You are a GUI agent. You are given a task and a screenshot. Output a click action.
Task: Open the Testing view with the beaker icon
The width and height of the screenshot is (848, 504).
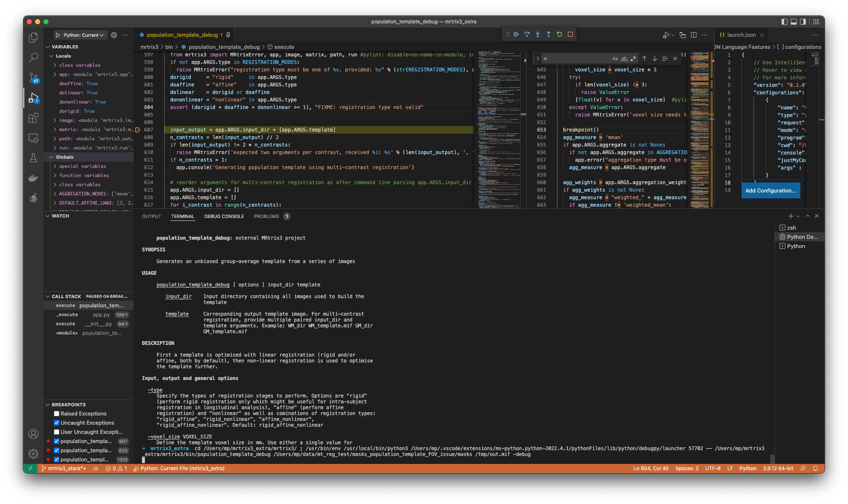pyautogui.click(x=33, y=158)
